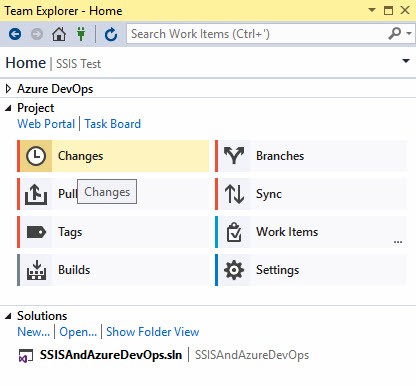Collapse the Project section
The width and height of the screenshot is (416, 386).
[8, 108]
